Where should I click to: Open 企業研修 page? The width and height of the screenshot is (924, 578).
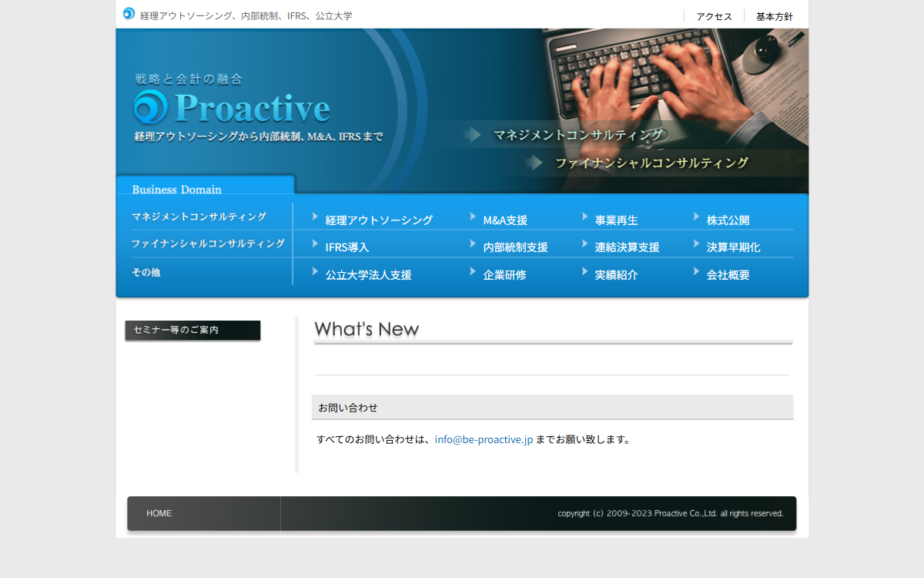pyautogui.click(x=505, y=275)
